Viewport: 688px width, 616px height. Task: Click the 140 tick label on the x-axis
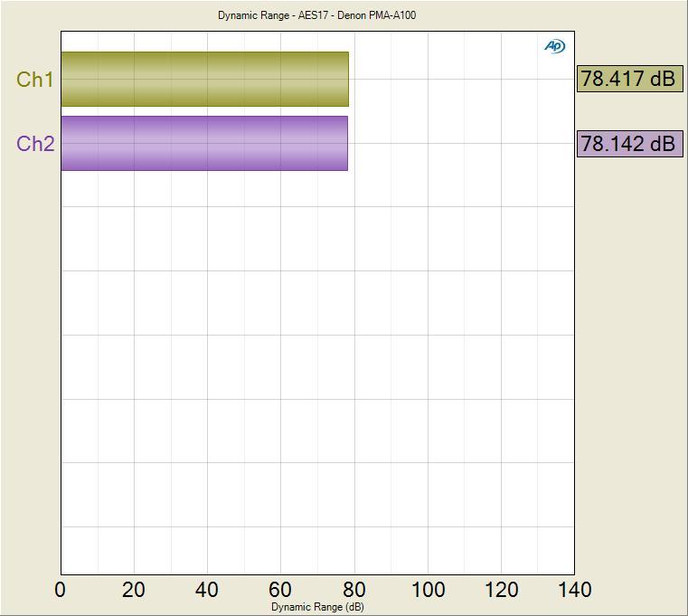(572, 590)
